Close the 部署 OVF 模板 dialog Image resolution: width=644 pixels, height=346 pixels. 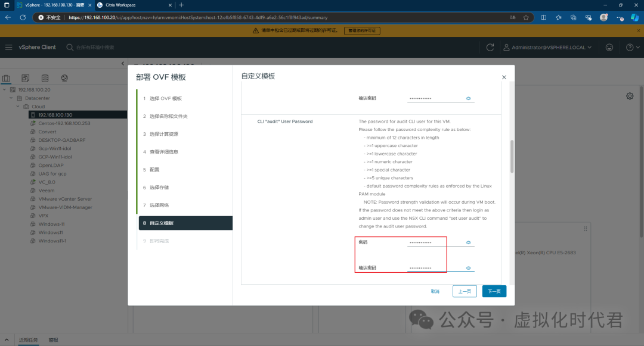504,77
